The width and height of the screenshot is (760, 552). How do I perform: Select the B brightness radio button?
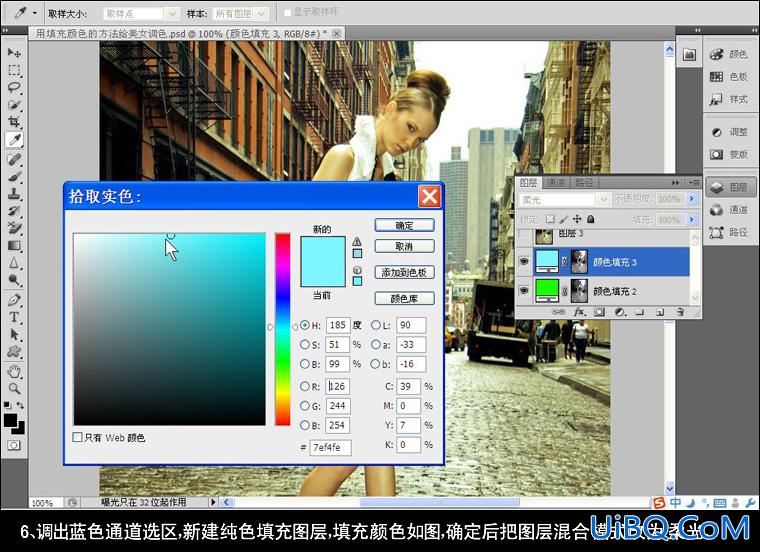pyautogui.click(x=305, y=363)
